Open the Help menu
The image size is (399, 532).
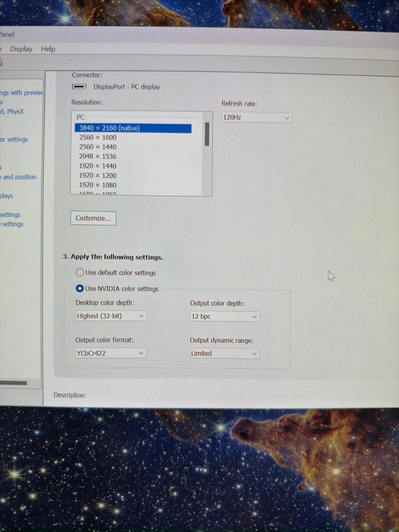click(x=48, y=49)
